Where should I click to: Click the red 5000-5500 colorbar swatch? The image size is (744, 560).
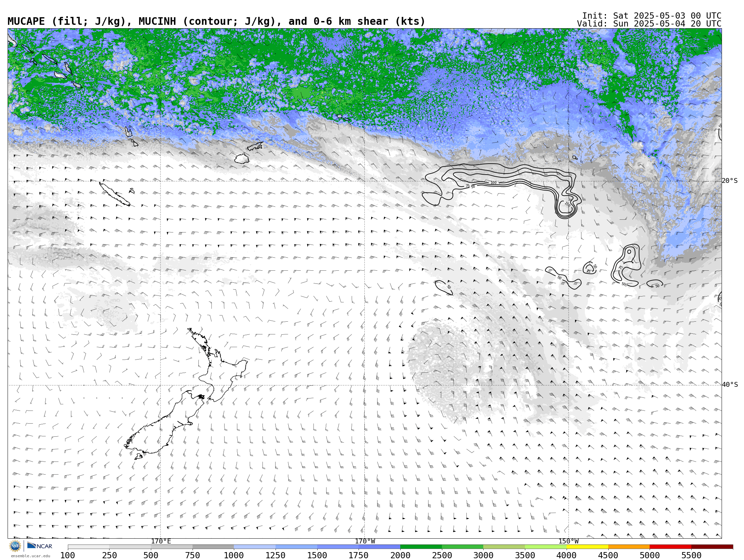click(x=671, y=547)
